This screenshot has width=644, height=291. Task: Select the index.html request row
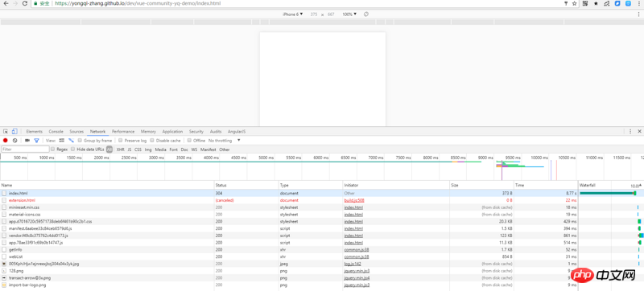(x=288, y=193)
